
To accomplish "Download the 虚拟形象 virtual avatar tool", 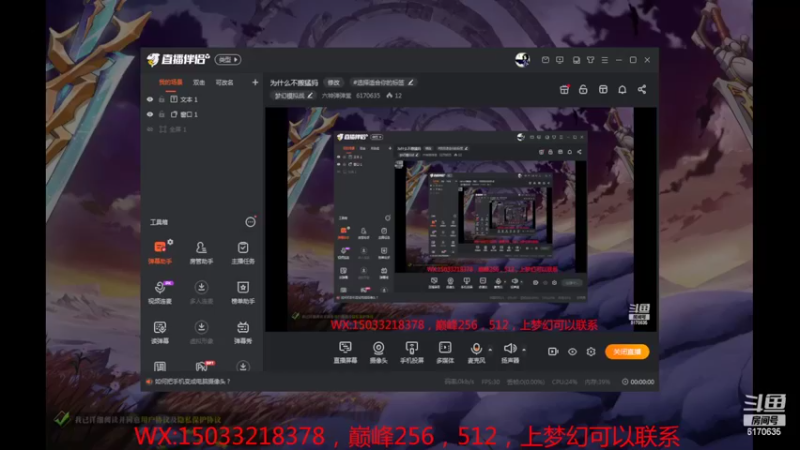I will [x=201, y=332].
